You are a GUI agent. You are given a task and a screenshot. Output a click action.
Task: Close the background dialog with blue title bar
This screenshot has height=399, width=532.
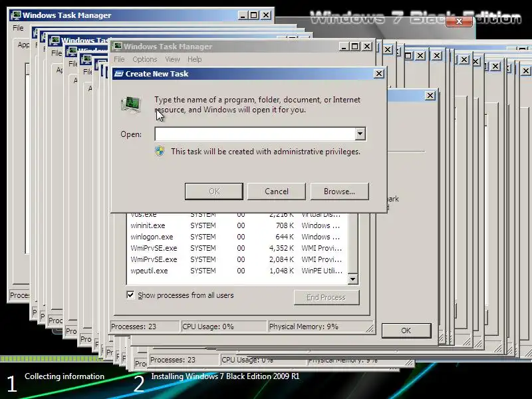(x=430, y=96)
